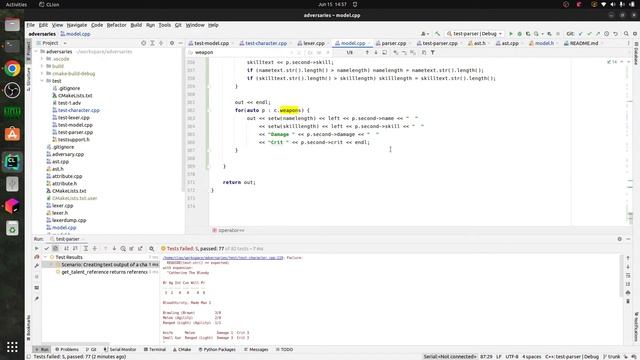This screenshot has width=640, height=360.
Task: Show test history clock icon
Action: [123, 248]
